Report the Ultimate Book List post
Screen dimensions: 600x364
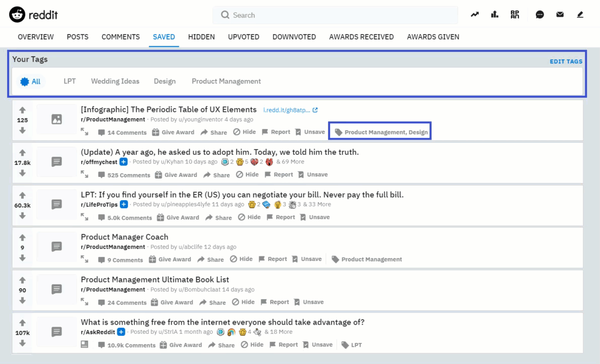(x=275, y=302)
